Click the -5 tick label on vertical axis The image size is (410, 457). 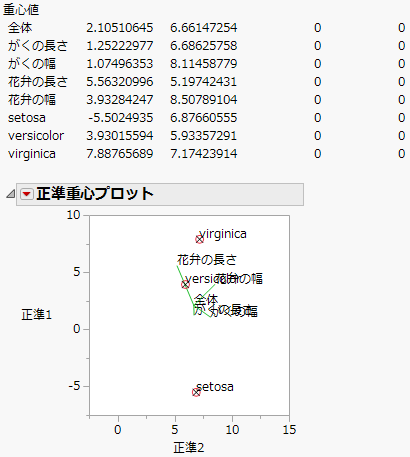coord(75,386)
